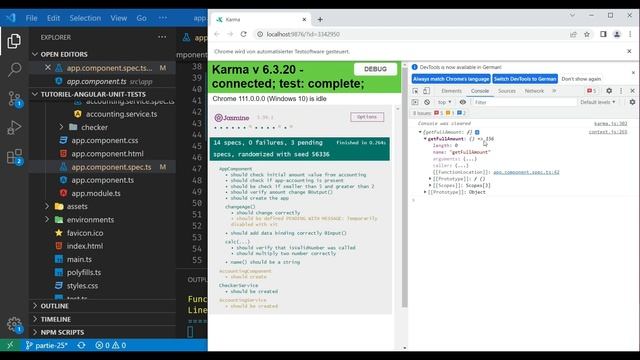Open the View menu
This screenshot has width=640, height=360.
click(118, 18)
